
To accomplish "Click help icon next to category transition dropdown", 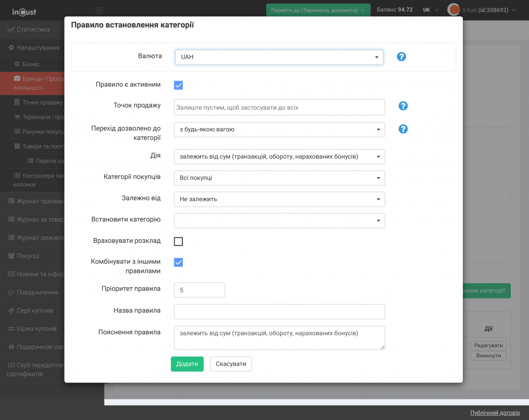I will pyautogui.click(x=403, y=129).
